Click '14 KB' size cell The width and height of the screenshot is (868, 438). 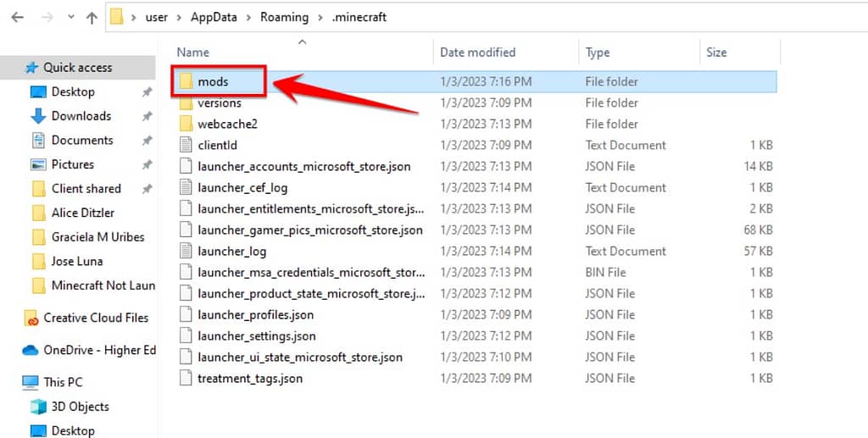759,166
